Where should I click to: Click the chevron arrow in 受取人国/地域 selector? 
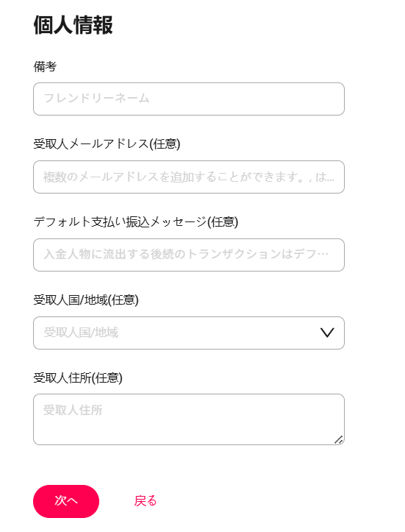tap(327, 333)
